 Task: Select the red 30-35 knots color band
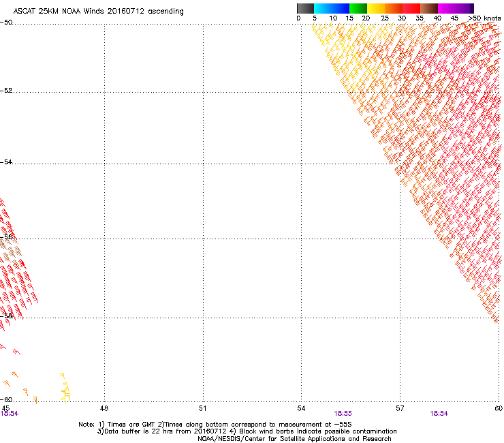(411, 8)
